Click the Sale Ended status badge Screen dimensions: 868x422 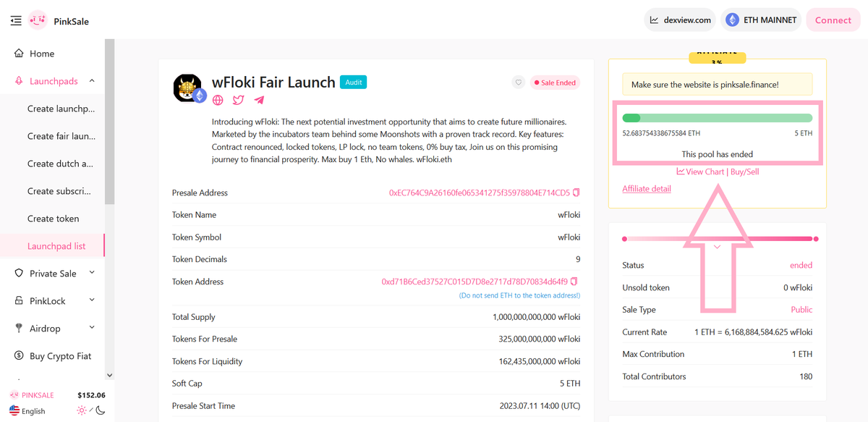point(555,83)
